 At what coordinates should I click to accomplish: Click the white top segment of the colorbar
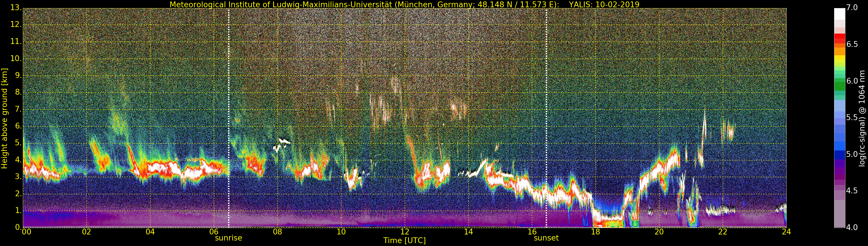[x=839, y=14]
